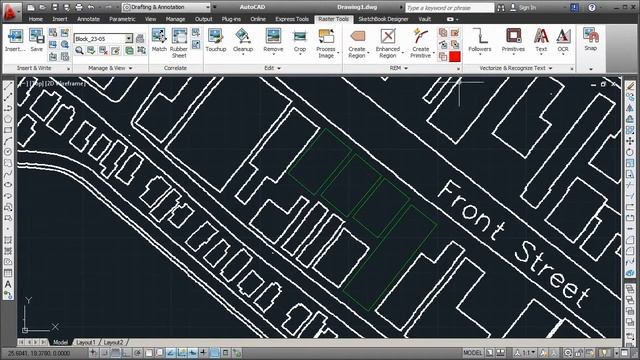Open the Drafting & Annotation workspace dropdown

click(x=166, y=7)
